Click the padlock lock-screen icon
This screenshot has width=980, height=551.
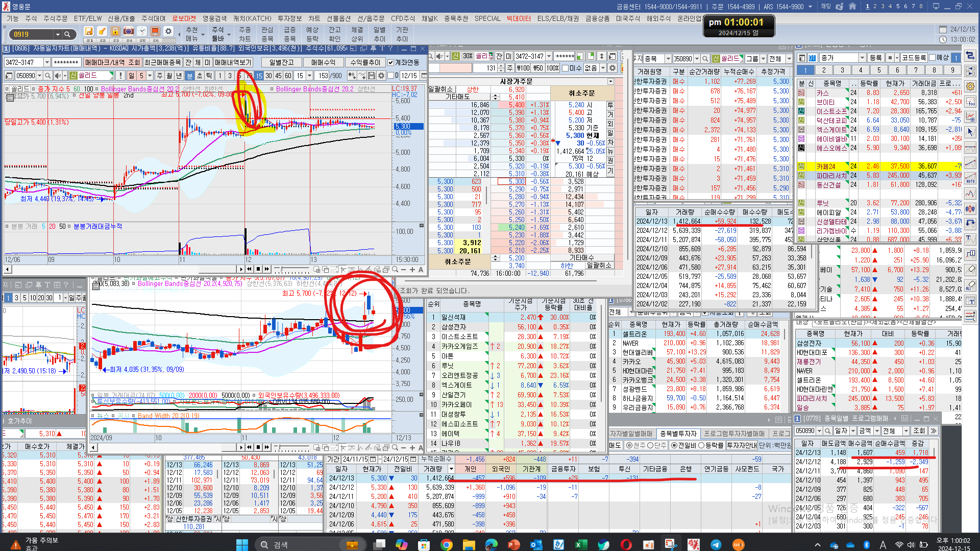coord(115,31)
